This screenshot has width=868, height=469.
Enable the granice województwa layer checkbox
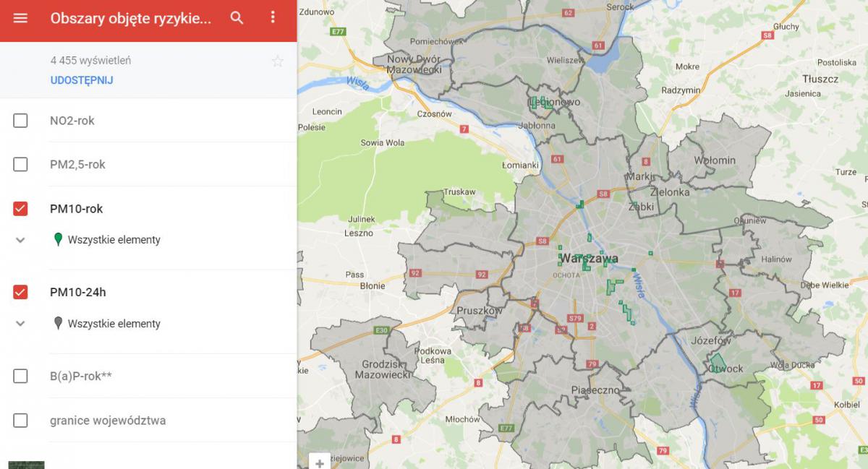[20, 420]
